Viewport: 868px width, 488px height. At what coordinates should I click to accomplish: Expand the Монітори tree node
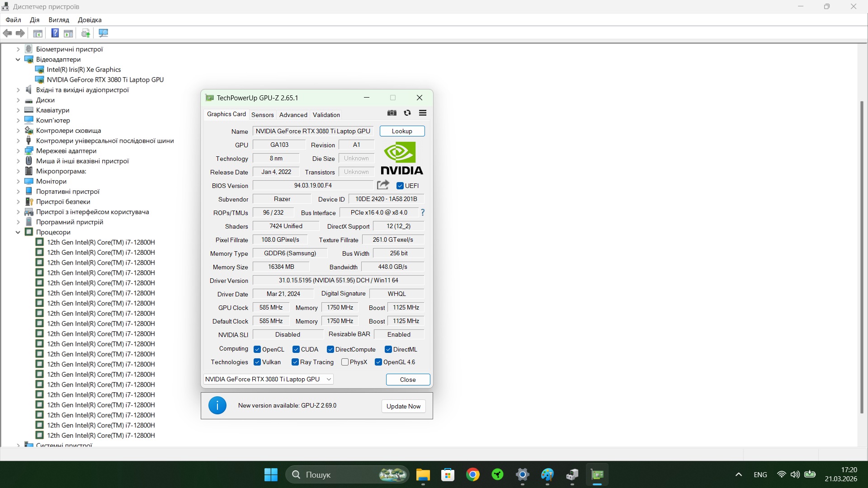[x=18, y=181]
